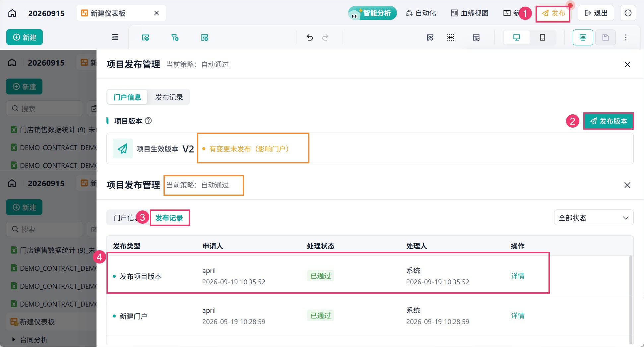Click the layout settings icon

(476, 37)
